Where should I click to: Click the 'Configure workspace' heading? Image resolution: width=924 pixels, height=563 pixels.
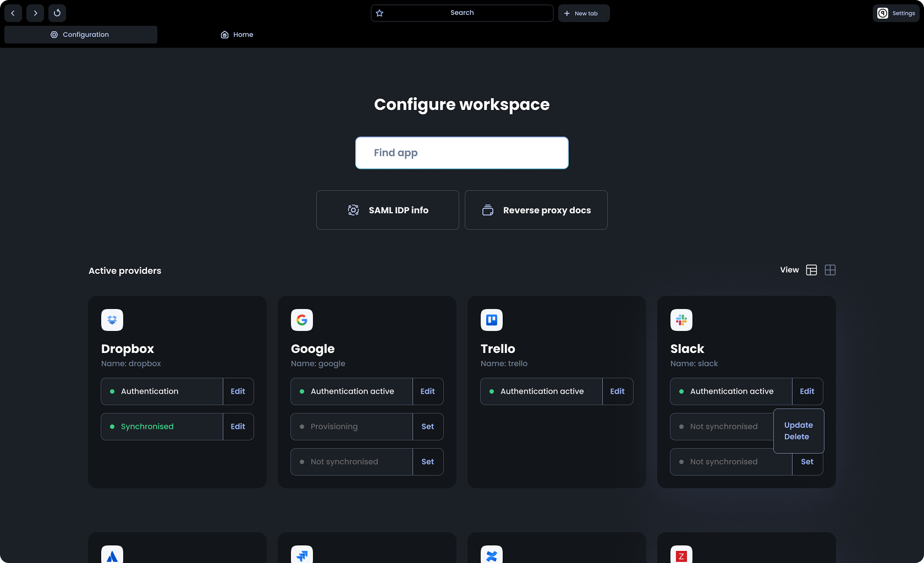[x=462, y=104]
